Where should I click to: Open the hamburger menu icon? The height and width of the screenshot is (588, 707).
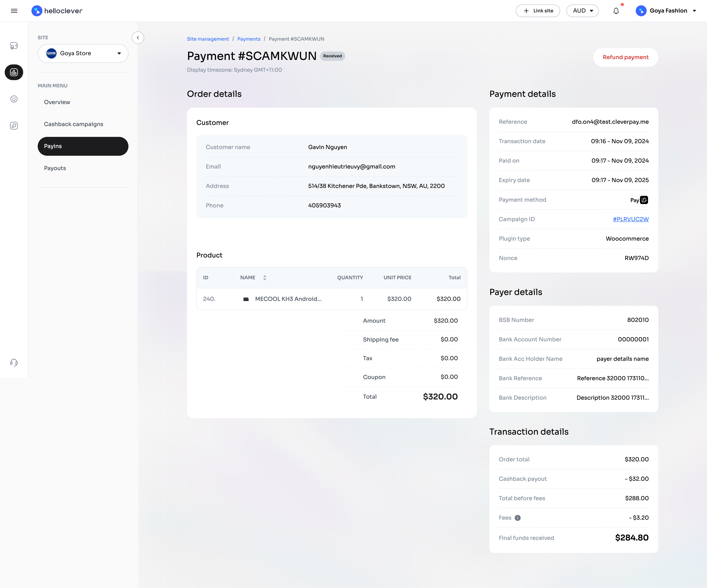[x=14, y=11]
